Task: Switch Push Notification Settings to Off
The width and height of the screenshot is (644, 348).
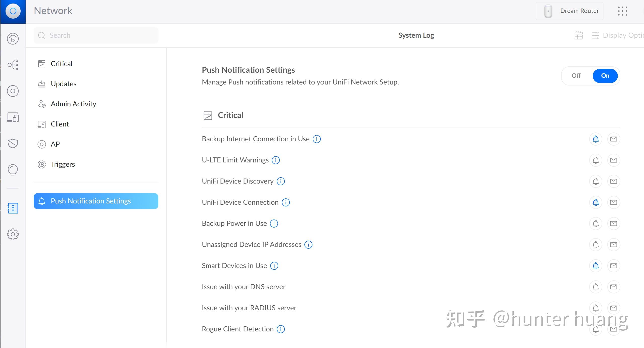Action: point(576,76)
